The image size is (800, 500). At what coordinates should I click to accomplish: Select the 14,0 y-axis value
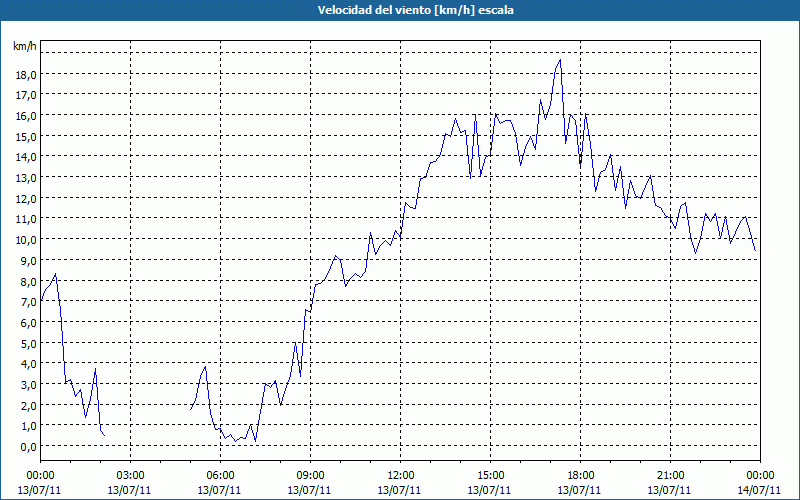click(27, 157)
